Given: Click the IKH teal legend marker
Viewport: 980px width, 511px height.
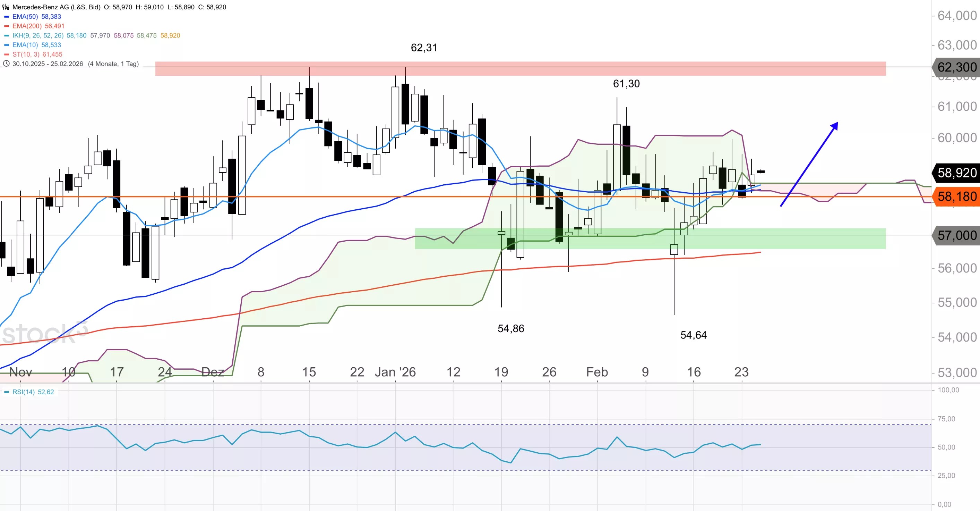Looking at the screenshot, I should 7,36.
